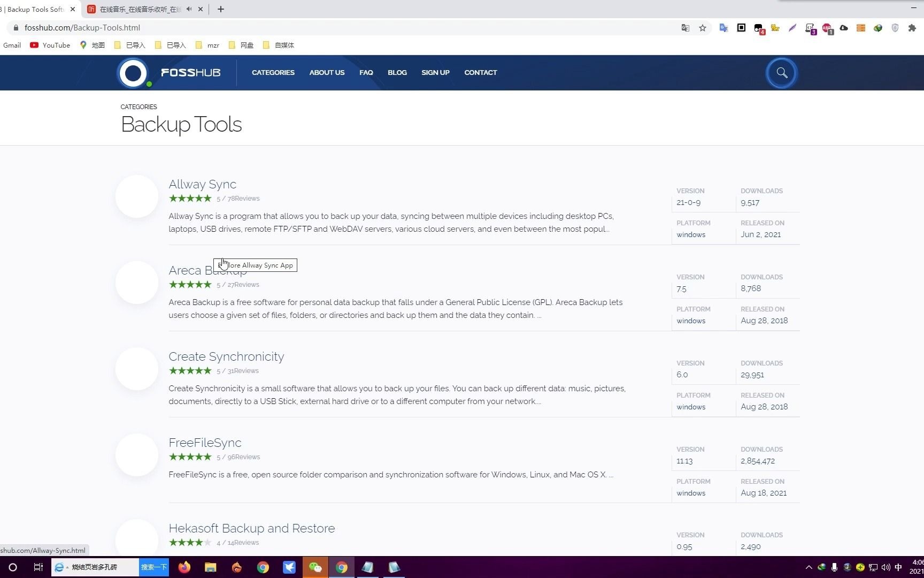This screenshot has width=924, height=578.
Task: Open the FreeFileSync app link
Action: [x=205, y=443]
